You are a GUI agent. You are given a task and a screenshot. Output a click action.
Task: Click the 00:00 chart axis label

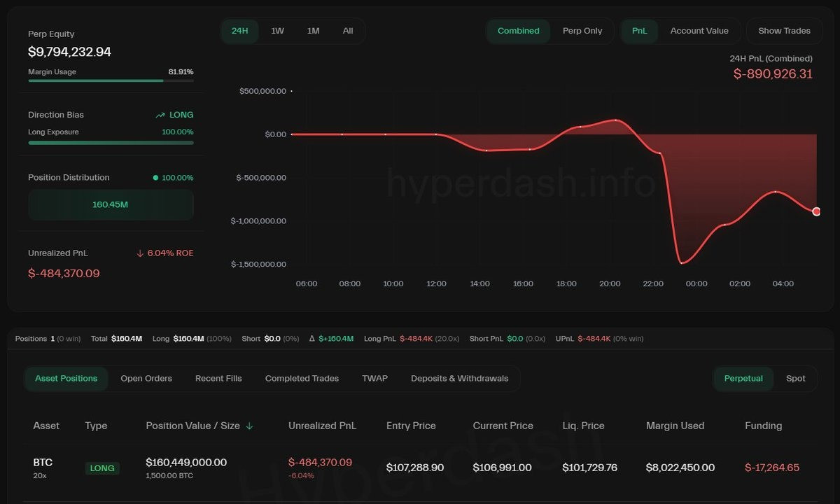pos(696,283)
